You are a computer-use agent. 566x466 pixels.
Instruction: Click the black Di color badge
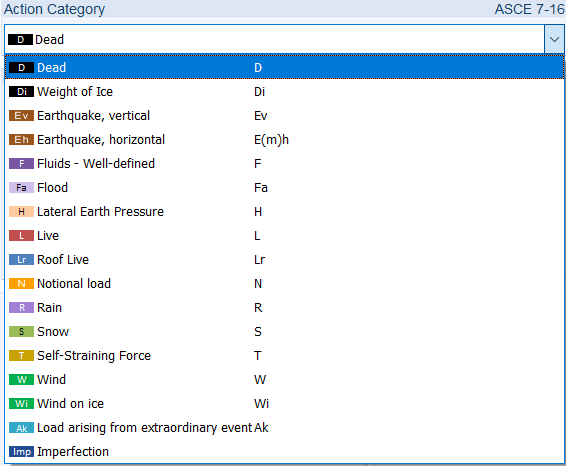[21, 92]
